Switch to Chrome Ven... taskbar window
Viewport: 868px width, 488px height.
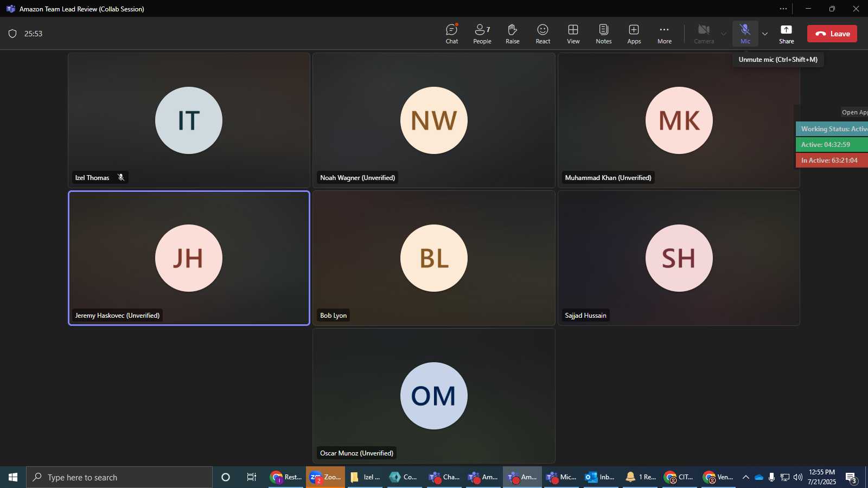coord(718,477)
